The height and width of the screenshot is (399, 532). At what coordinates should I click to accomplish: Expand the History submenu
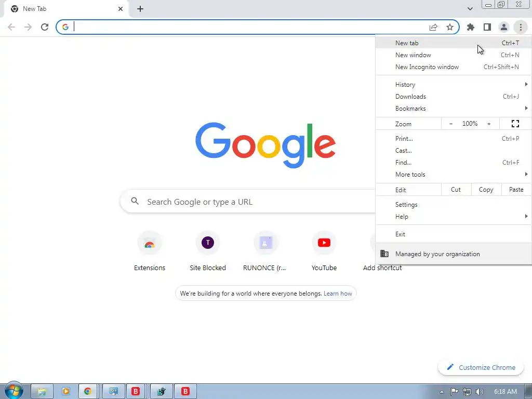pos(453,85)
